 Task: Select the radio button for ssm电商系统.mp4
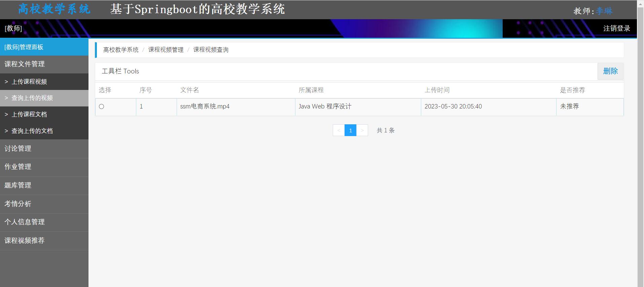[x=101, y=106]
